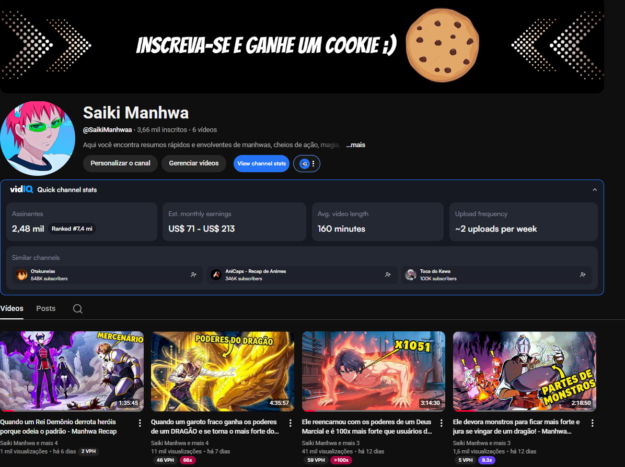Search within channel using magnifier icon
This screenshot has width=625, height=467.
tap(78, 309)
